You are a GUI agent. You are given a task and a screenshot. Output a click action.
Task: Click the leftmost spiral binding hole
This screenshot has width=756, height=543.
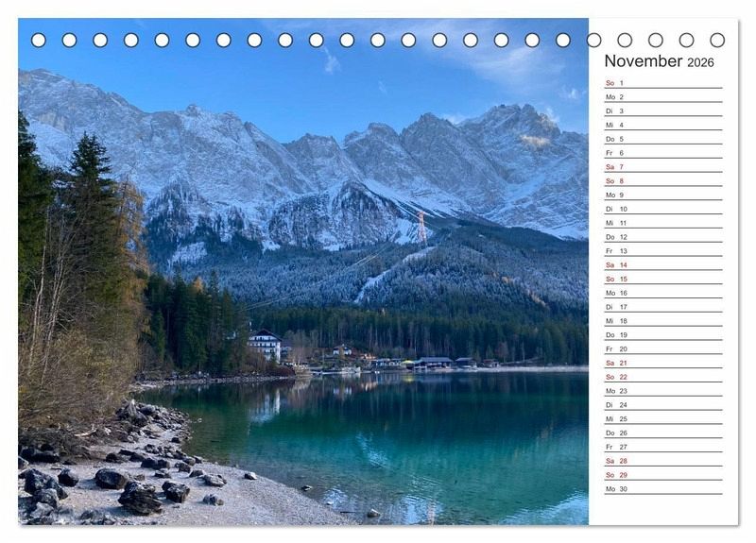click(39, 40)
